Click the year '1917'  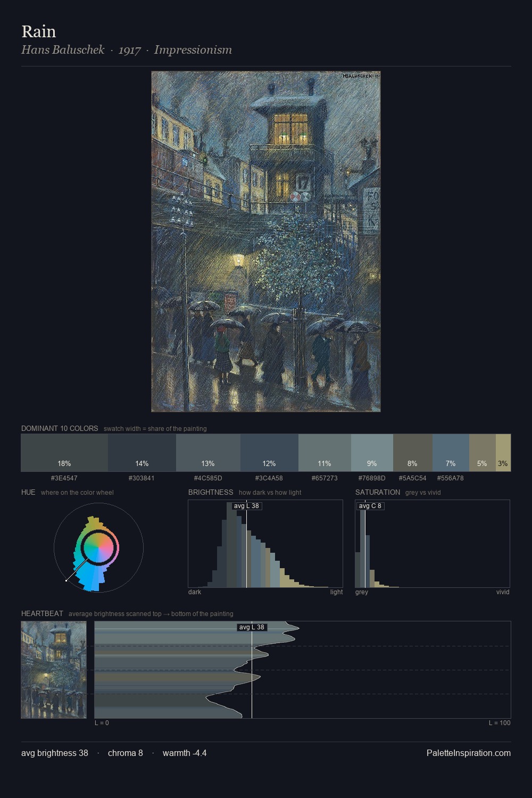[x=129, y=50]
